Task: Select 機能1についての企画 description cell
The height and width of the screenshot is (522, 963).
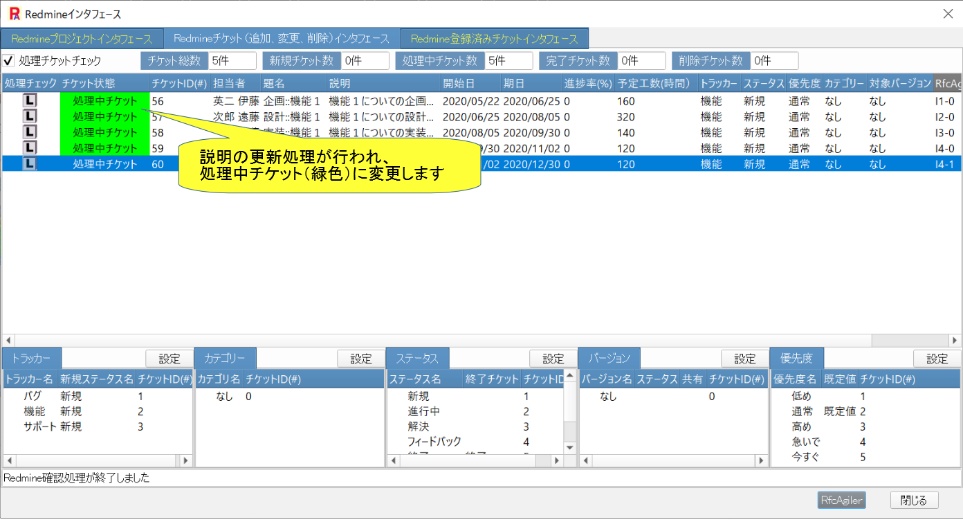Action: pos(381,101)
